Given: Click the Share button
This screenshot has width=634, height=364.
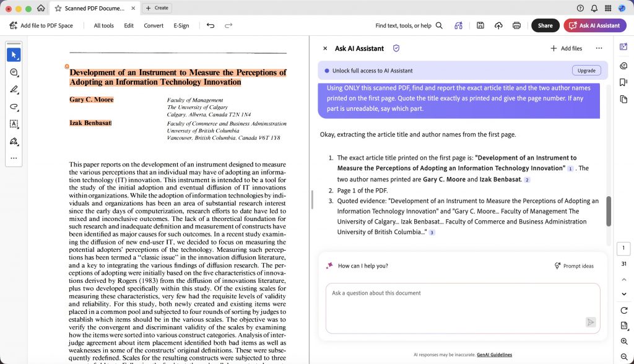Looking at the screenshot, I should [x=545, y=25].
